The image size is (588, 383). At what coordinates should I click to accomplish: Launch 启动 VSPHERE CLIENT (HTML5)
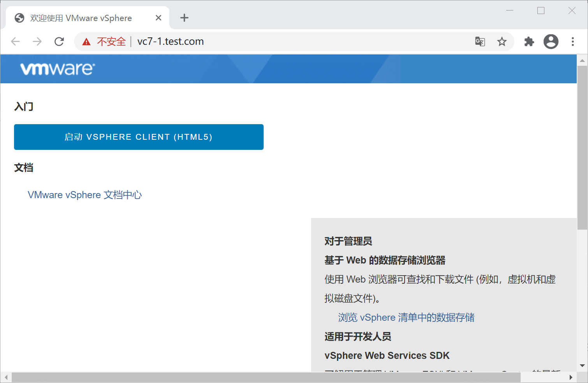139,137
